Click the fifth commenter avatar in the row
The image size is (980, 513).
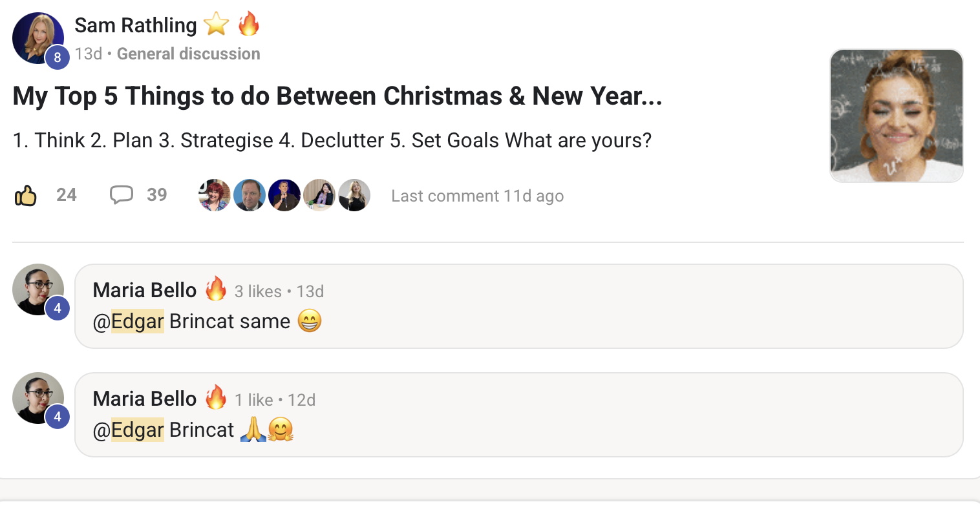(354, 195)
